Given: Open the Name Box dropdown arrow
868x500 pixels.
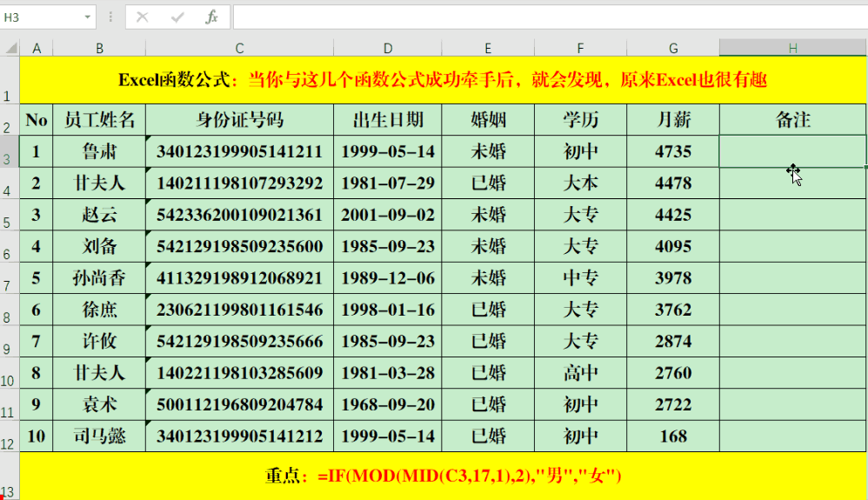Looking at the screenshot, I should [88, 17].
